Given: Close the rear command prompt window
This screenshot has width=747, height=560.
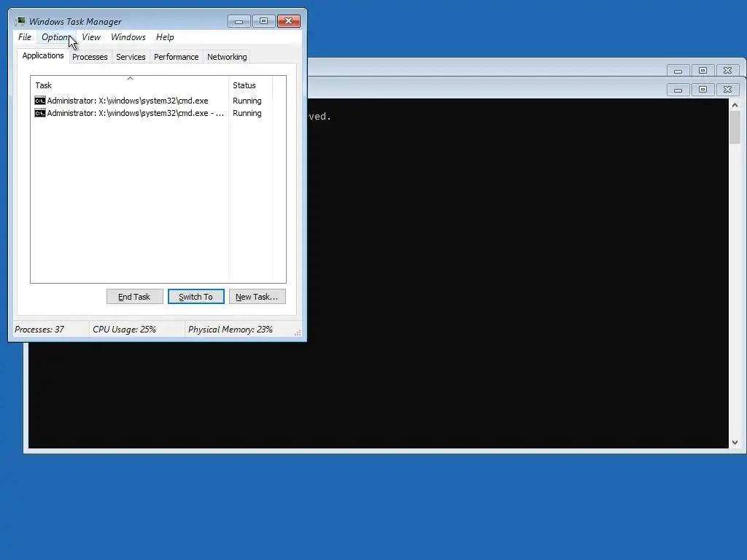Looking at the screenshot, I should [727, 71].
